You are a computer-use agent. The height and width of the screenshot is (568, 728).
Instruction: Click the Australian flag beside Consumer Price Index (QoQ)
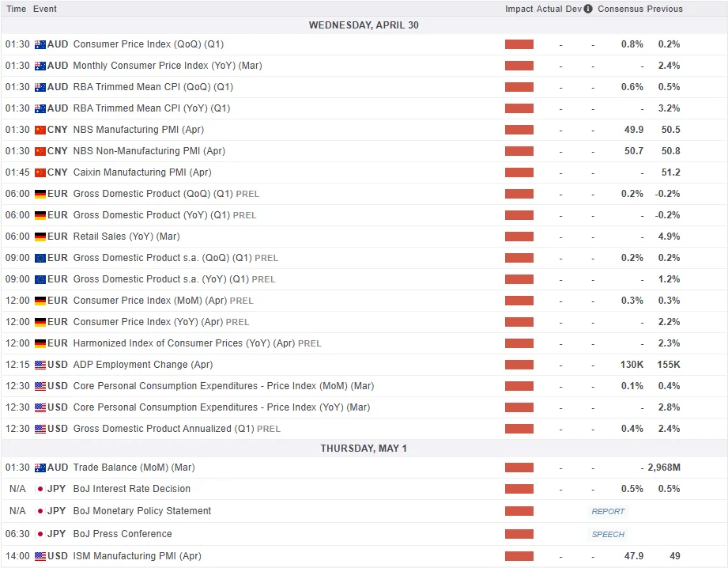click(x=40, y=44)
